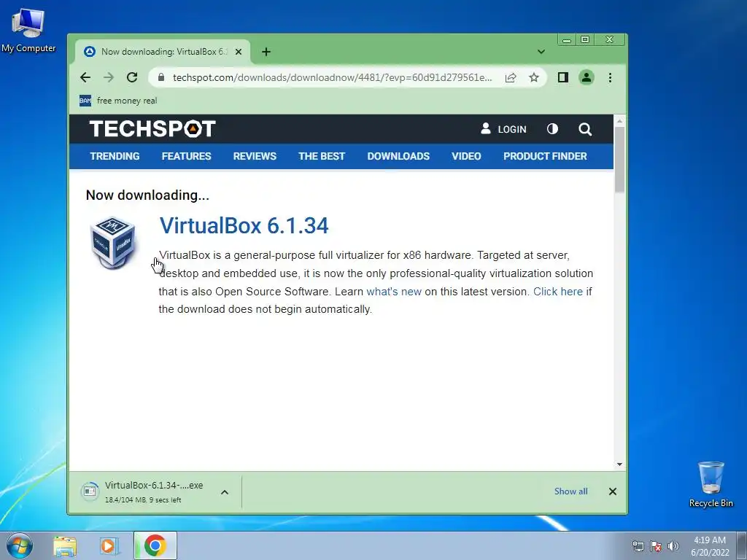Click the VirtualBox cube logo image

[x=113, y=242]
